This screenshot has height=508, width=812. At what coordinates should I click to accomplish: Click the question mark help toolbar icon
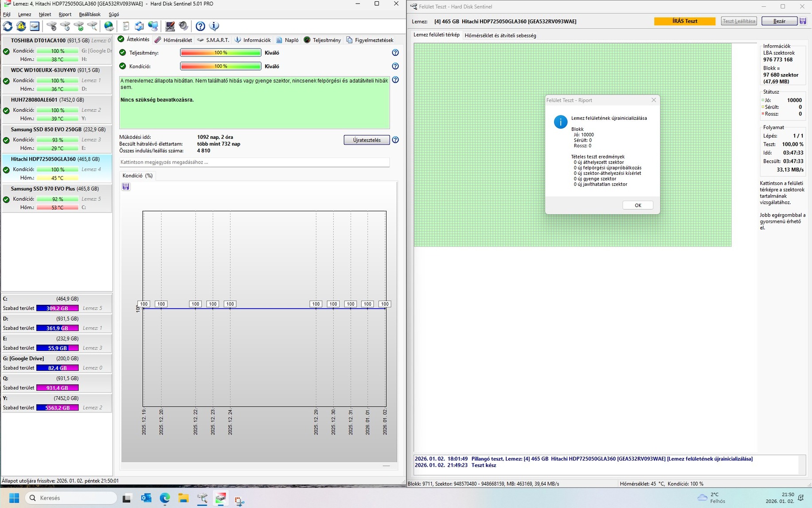point(200,26)
